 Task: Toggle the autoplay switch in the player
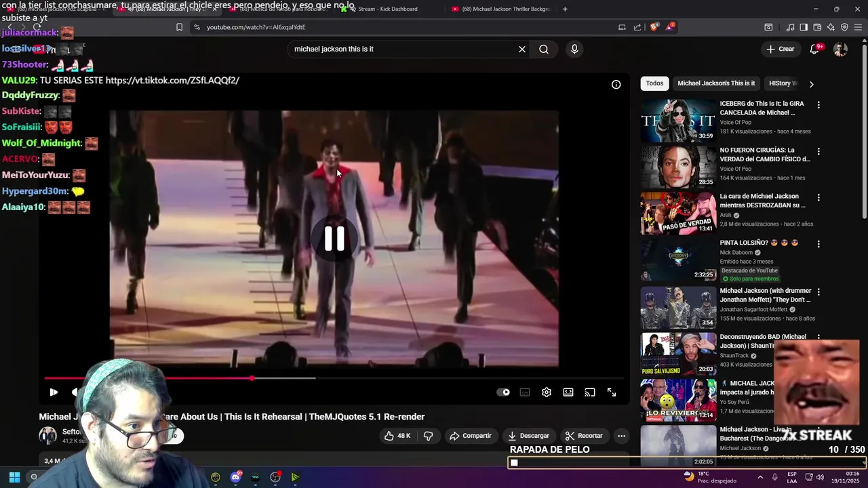pyautogui.click(x=503, y=392)
